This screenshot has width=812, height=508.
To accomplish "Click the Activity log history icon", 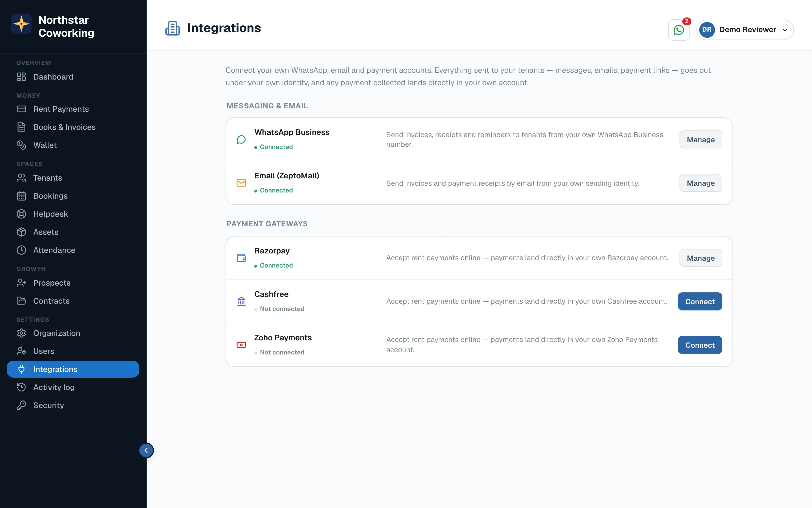I will [21, 387].
